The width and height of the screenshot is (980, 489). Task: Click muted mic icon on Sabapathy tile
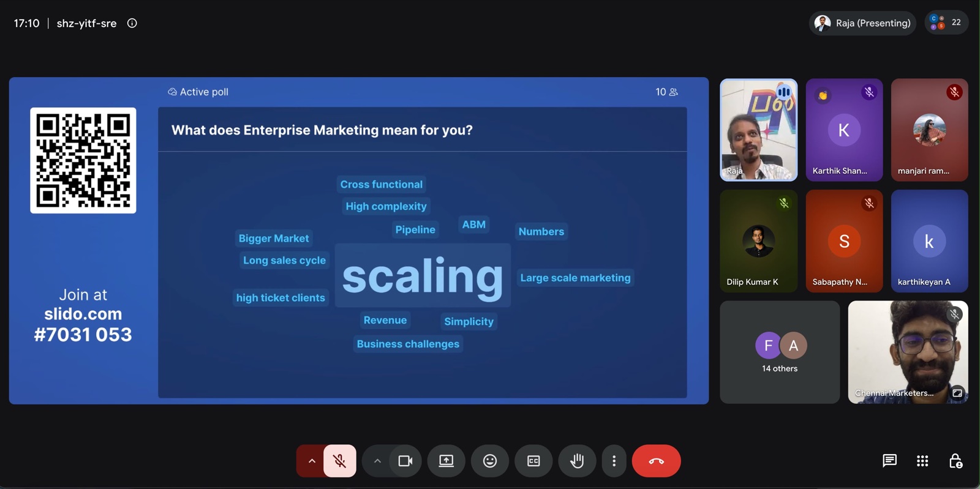point(869,203)
